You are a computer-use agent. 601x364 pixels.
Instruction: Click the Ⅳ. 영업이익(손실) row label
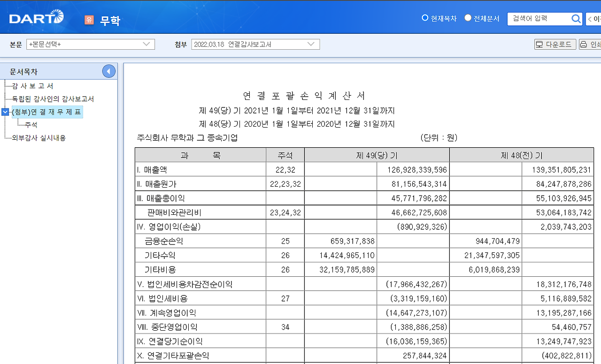(x=169, y=227)
